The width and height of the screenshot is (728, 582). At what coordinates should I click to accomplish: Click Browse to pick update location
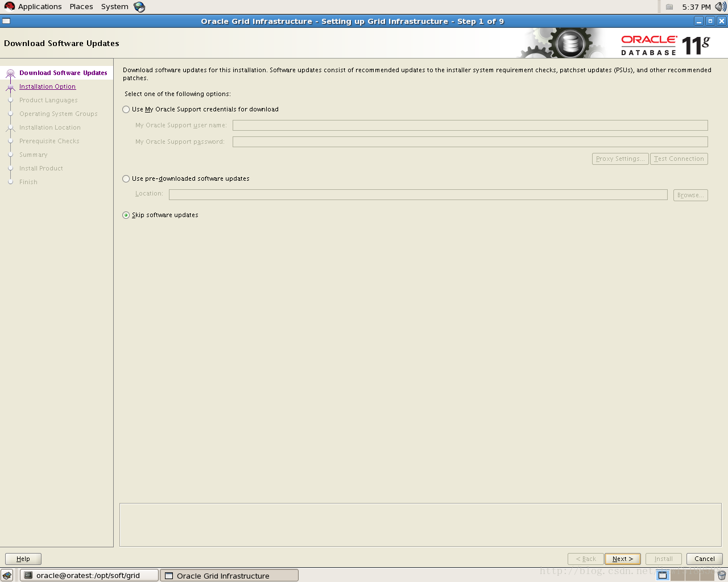click(x=690, y=196)
